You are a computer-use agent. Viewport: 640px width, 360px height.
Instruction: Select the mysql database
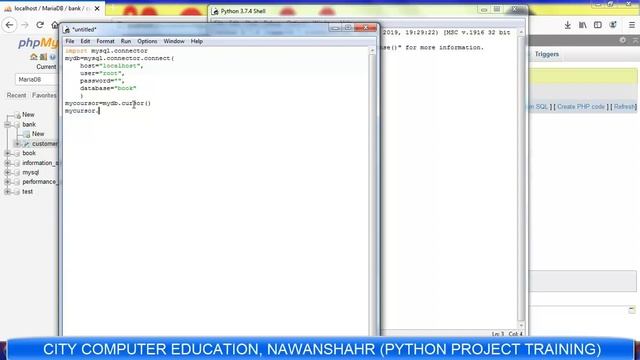click(31, 172)
